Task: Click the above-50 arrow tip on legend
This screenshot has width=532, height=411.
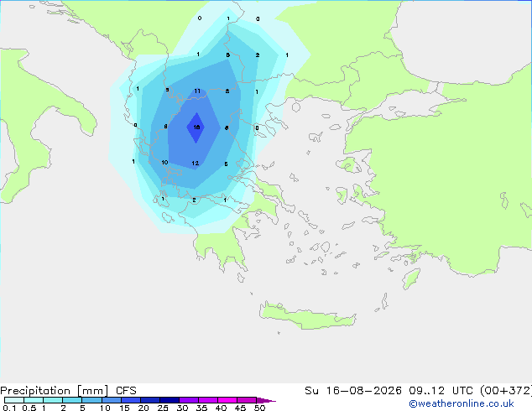Action: pos(266,400)
